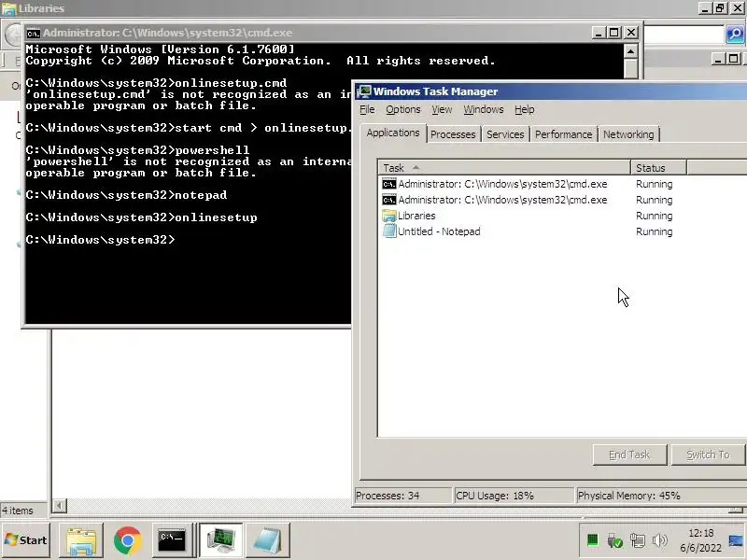Switch to the Networking tab
The height and width of the screenshot is (560, 747).
tap(628, 134)
